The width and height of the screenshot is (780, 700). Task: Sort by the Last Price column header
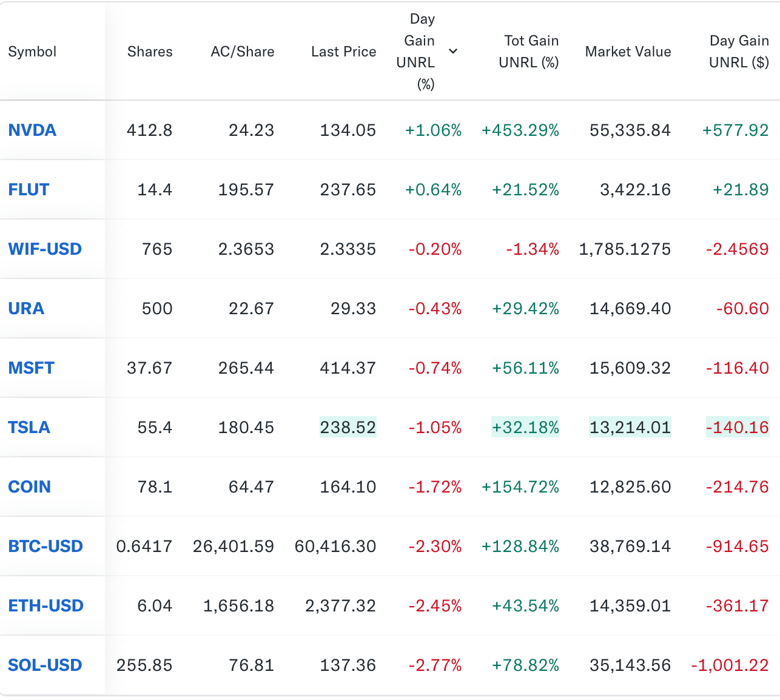click(x=344, y=52)
